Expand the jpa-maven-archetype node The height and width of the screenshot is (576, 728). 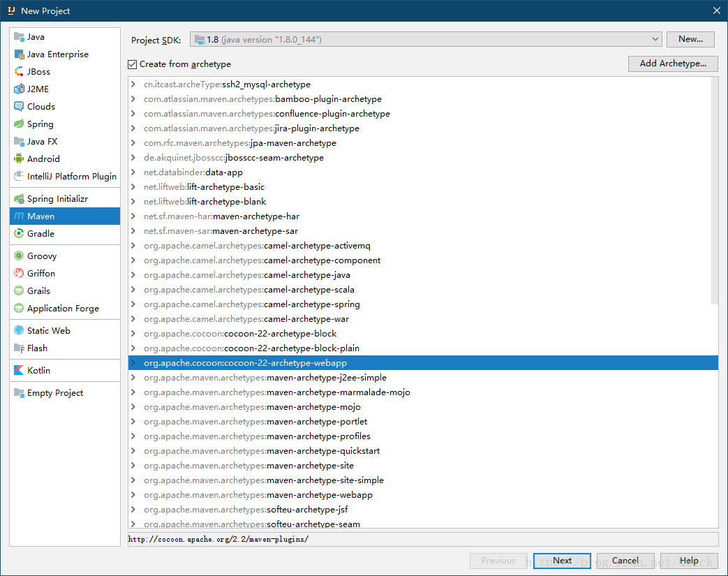(133, 142)
